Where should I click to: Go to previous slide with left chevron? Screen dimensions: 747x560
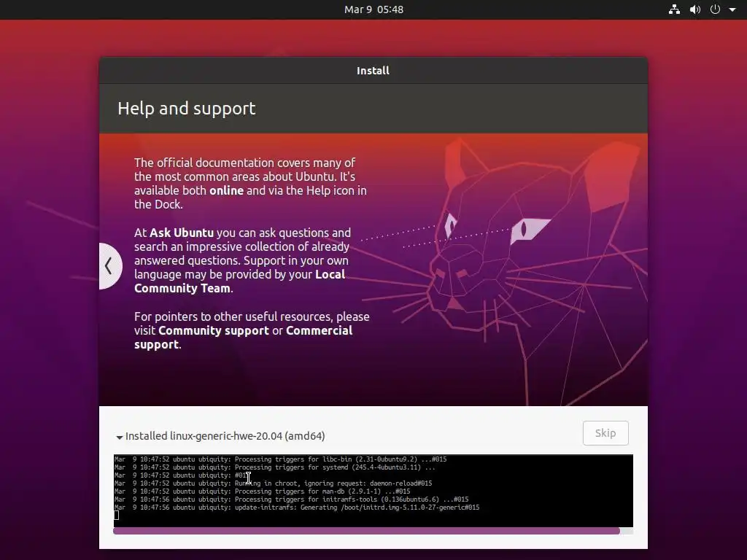tap(109, 265)
